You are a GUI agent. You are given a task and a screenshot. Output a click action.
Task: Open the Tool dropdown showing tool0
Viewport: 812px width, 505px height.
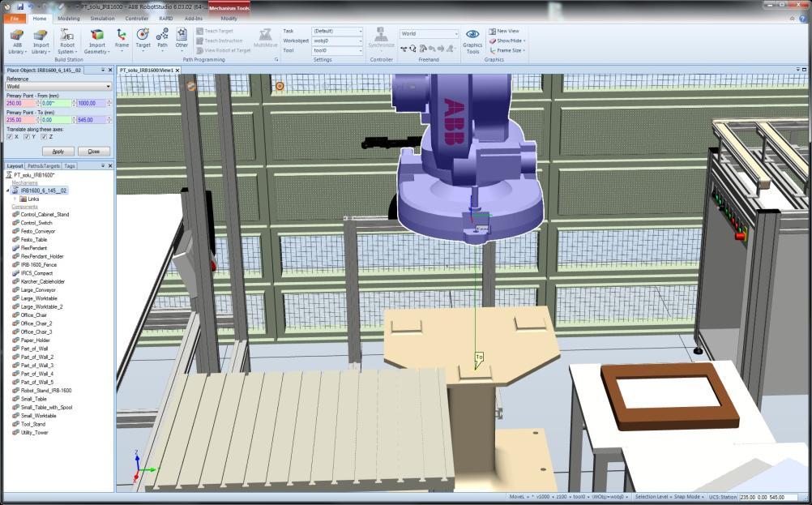coord(337,50)
